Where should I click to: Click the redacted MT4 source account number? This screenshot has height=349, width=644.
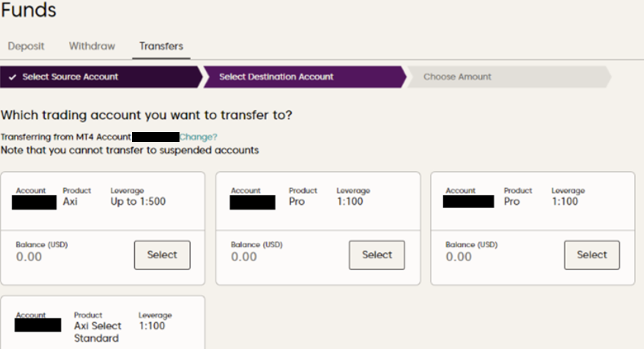click(155, 137)
